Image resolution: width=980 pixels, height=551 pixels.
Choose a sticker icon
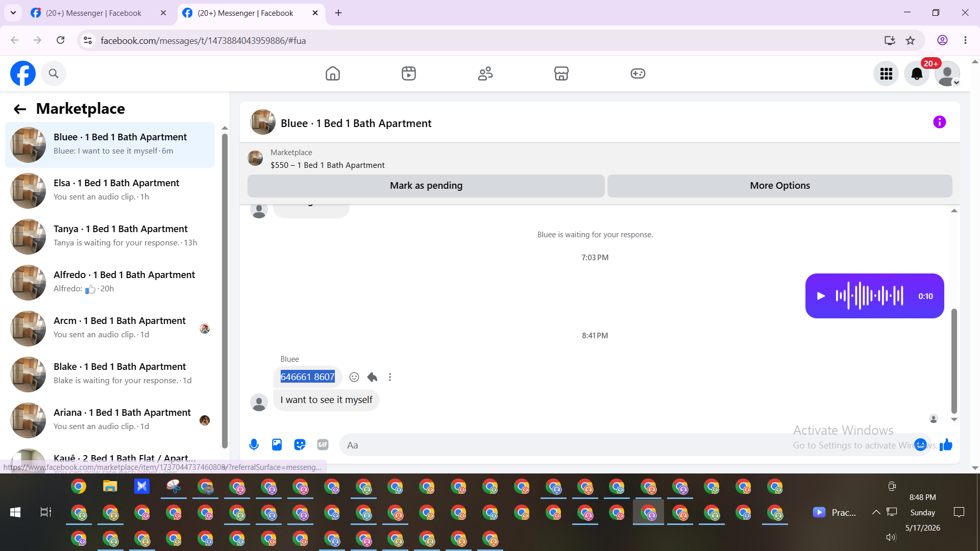(300, 445)
